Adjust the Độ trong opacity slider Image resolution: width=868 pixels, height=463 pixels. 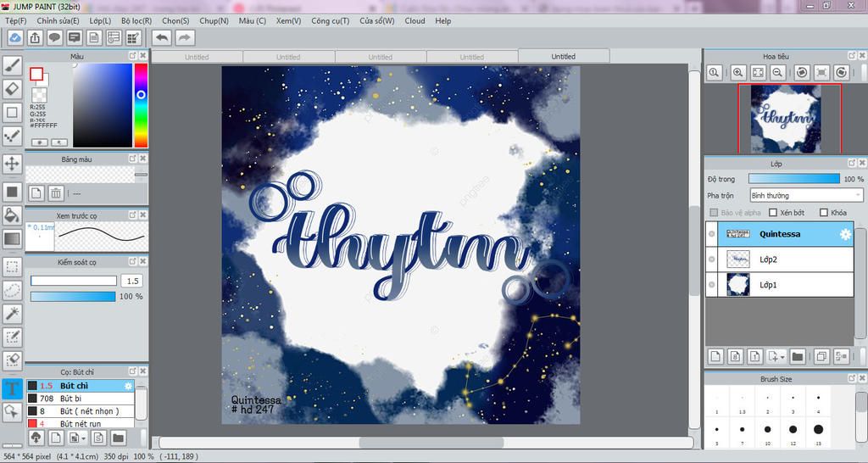click(793, 179)
